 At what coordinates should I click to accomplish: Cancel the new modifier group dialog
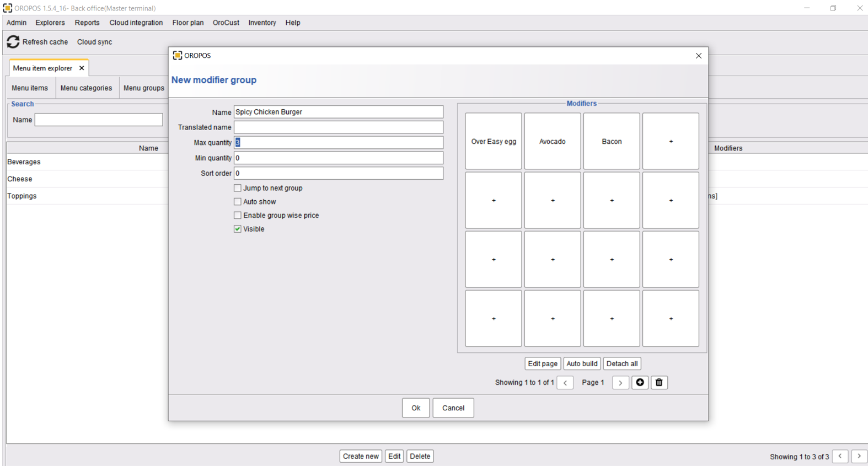click(453, 408)
